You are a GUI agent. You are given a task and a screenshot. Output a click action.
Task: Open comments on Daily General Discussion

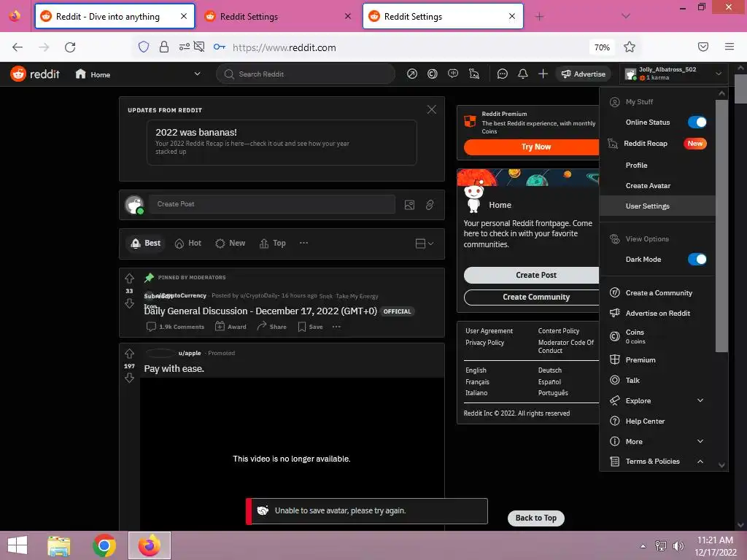(175, 327)
